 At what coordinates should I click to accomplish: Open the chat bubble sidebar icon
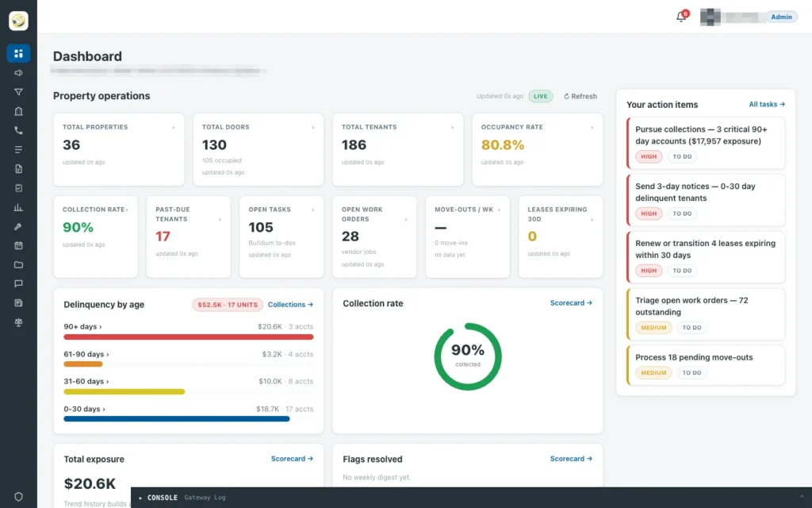pyautogui.click(x=19, y=284)
